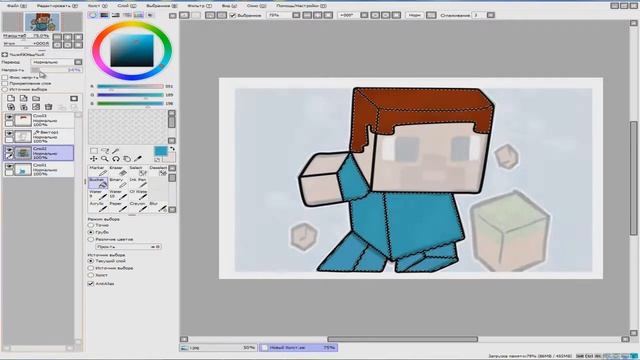Image resolution: width=640 pixels, height=360 pixels.
Task: Delete the layer with trash icon
Action: [x=49, y=107]
